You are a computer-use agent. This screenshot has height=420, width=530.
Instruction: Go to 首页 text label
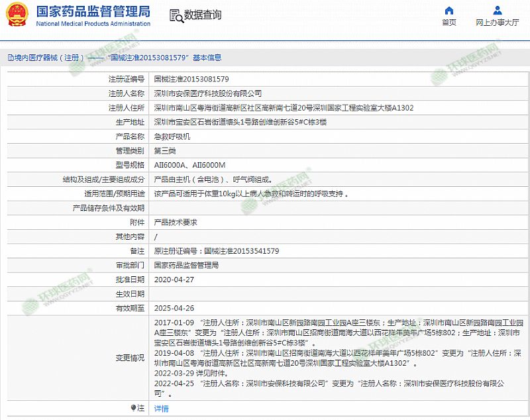click(x=449, y=23)
